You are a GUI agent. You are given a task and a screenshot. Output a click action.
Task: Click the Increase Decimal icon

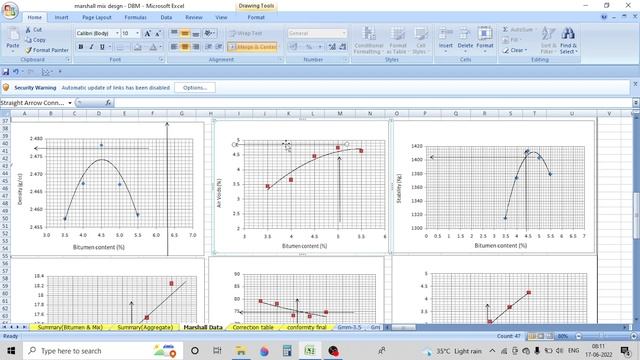click(332, 47)
